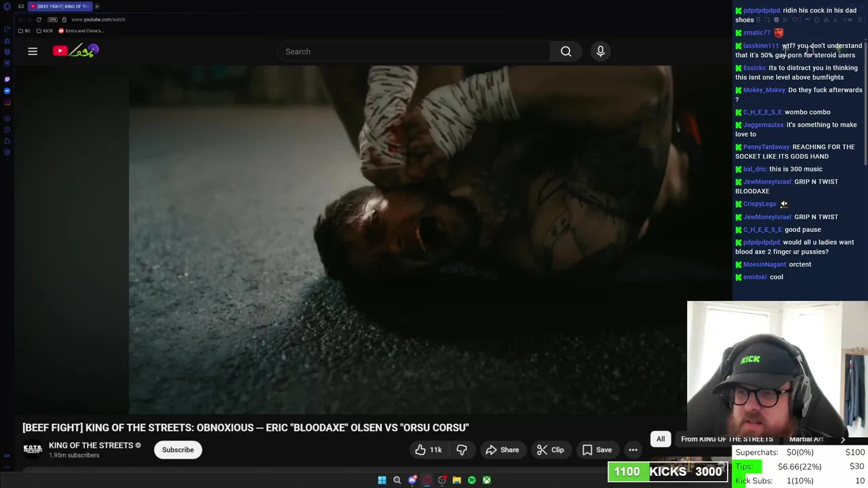Click the 1.95m subscribers count
The image size is (868, 488).
coord(74,455)
